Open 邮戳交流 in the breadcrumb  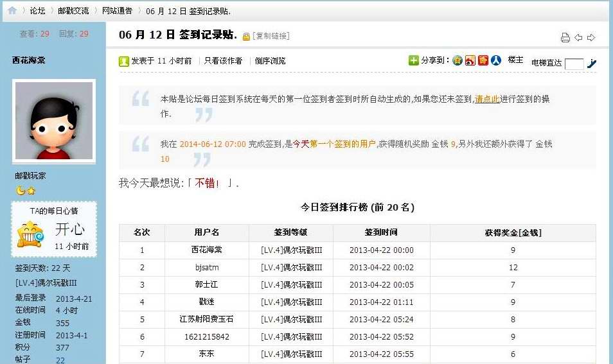point(73,11)
